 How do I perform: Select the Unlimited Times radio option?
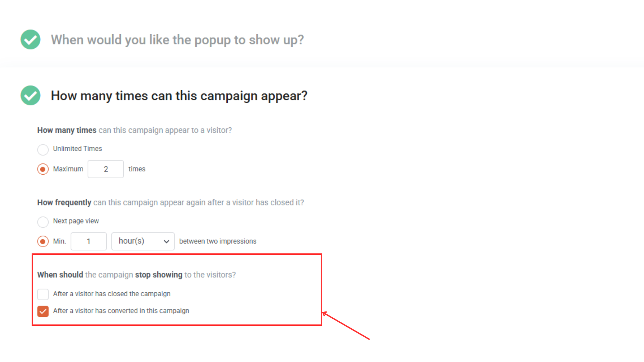click(43, 149)
